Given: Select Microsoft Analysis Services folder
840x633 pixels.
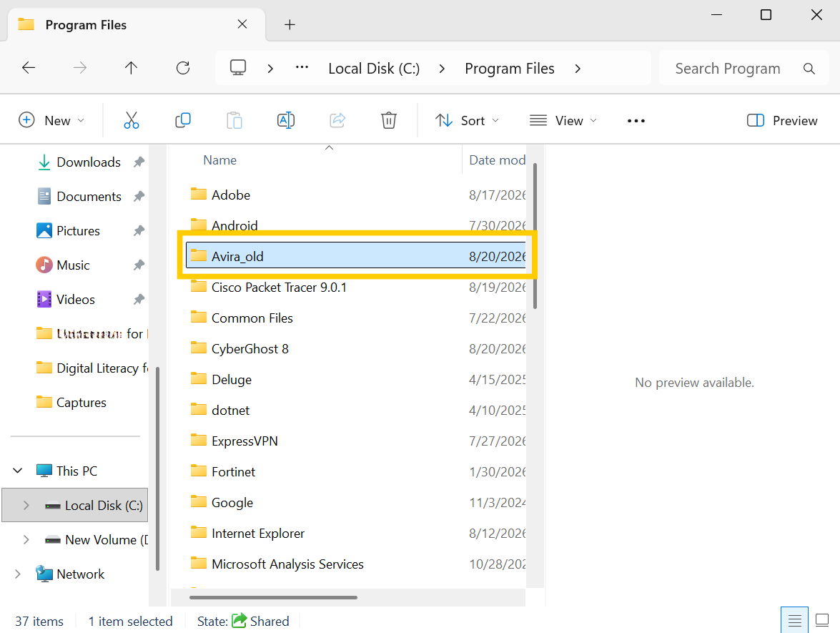Looking at the screenshot, I should pos(356,564).
